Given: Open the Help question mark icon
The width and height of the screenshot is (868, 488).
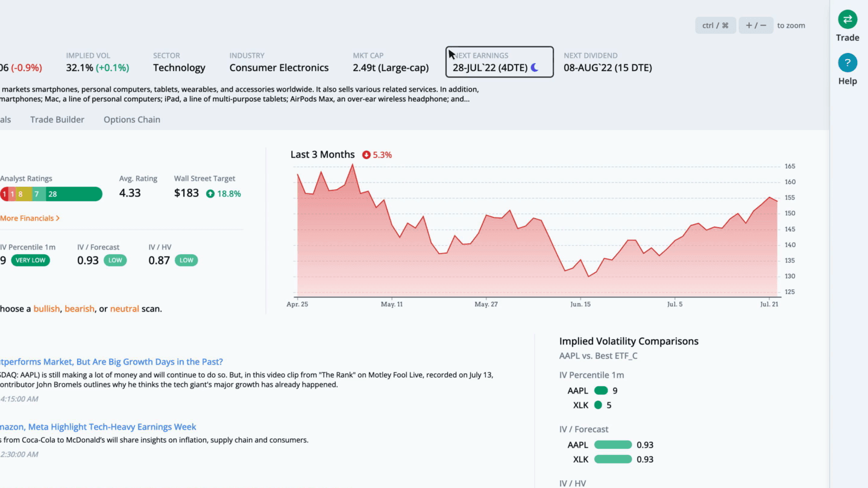Looking at the screenshot, I should coord(848,63).
